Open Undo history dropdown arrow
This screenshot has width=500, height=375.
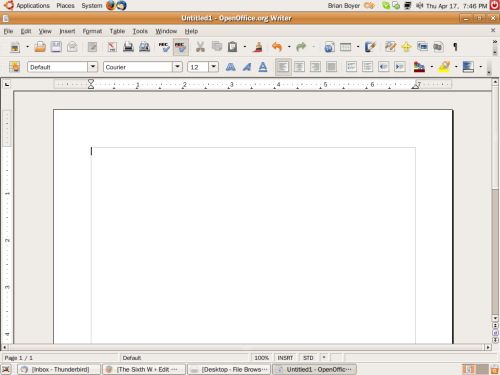click(289, 47)
